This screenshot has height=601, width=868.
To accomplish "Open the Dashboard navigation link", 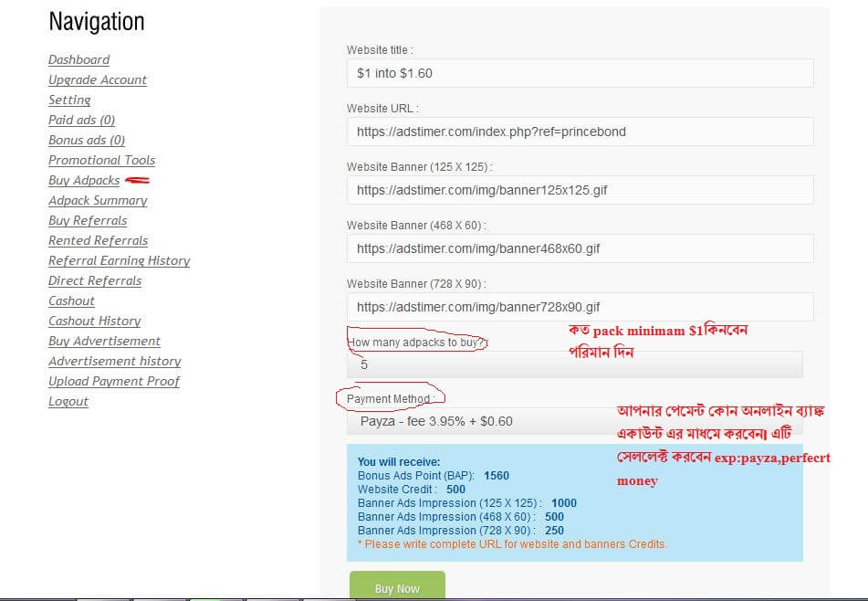I will (x=78, y=59).
